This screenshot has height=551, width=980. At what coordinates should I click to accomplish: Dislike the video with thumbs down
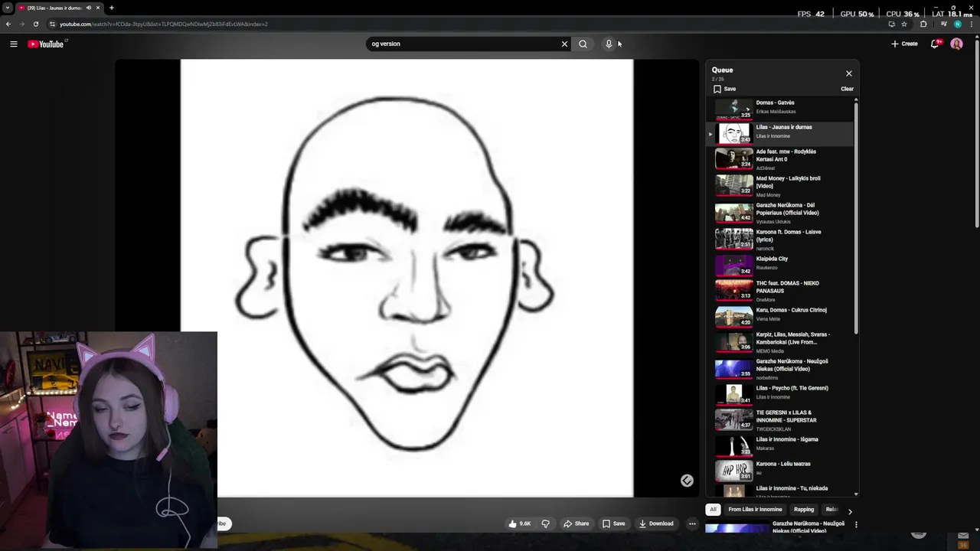click(x=545, y=523)
